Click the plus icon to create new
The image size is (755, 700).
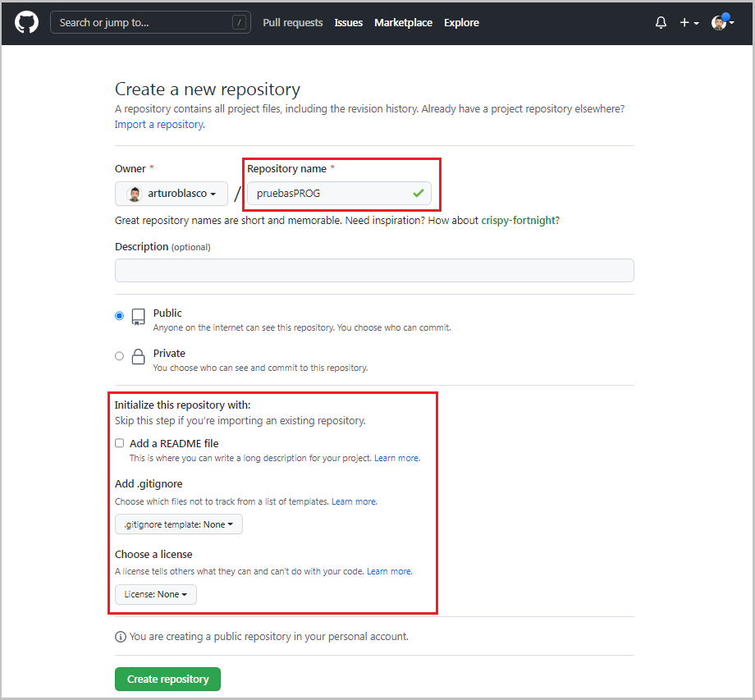tap(684, 22)
